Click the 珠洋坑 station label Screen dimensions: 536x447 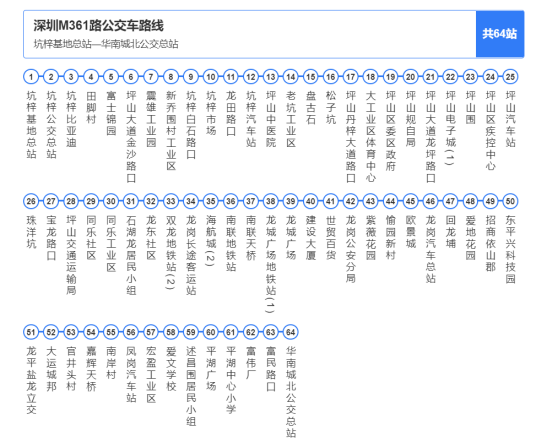[31, 232]
